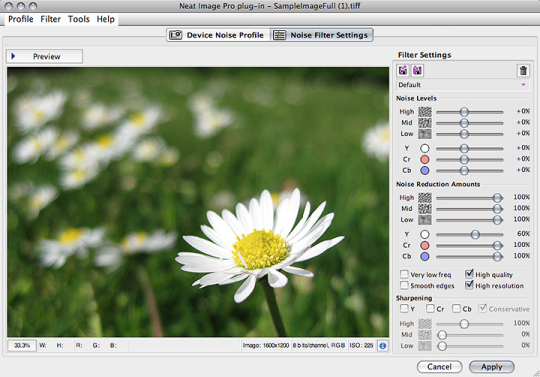540x377 pixels.
Task: Toggle the Smooth edges checkbox
Action: pos(404,285)
